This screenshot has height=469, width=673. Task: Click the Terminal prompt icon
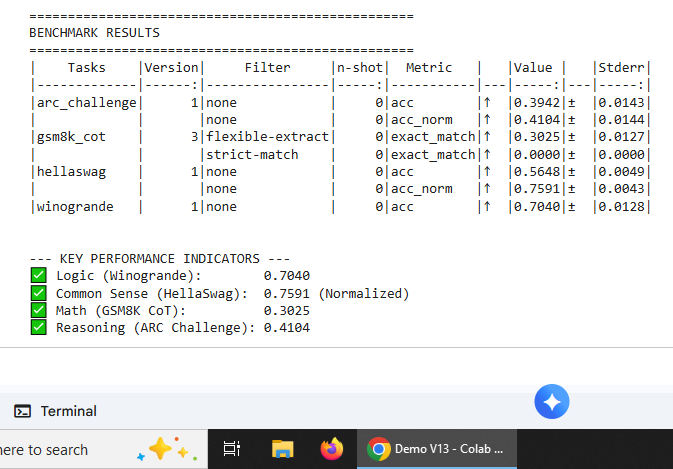point(22,411)
